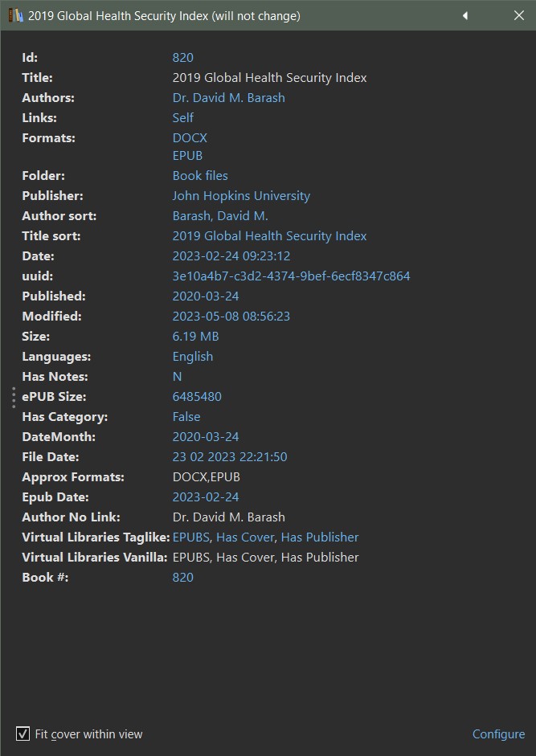Open the Configure link
Screen dimensions: 536x756
[x=498, y=734]
